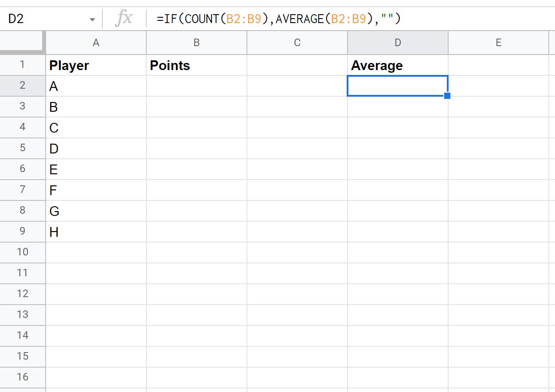Select row 10 header
The height and width of the screenshot is (392, 555).
pos(23,252)
